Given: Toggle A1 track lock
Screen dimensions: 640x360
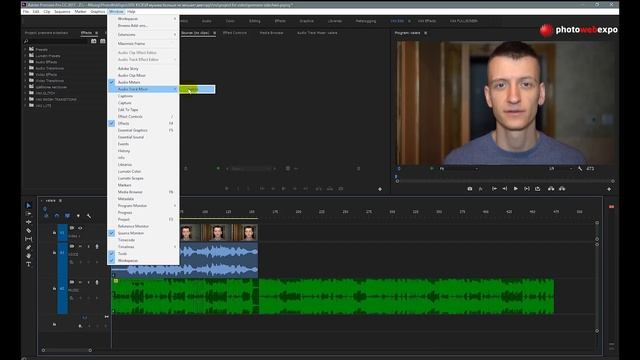Looking at the screenshot, I should point(54,253).
